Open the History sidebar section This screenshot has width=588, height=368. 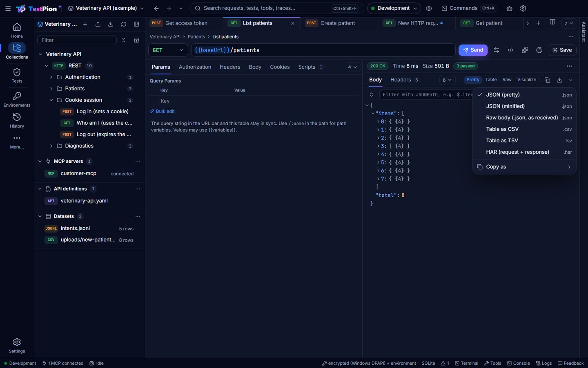pyautogui.click(x=17, y=121)
